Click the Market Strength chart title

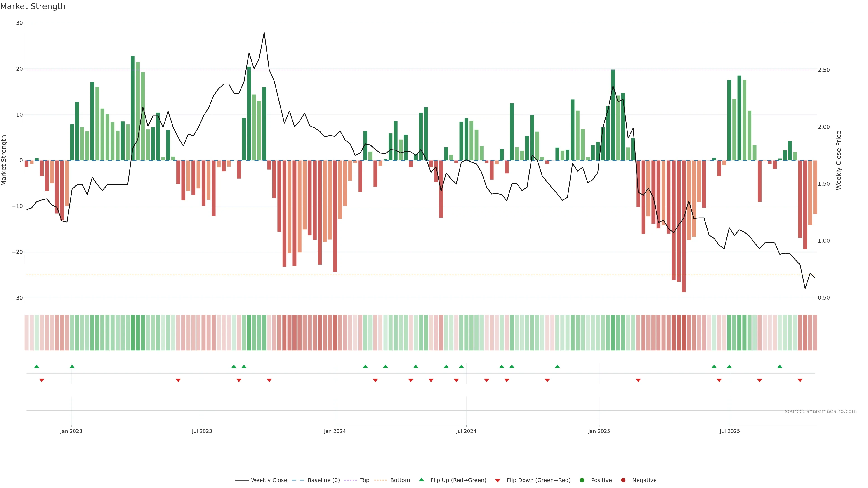(x=33, y=6)
